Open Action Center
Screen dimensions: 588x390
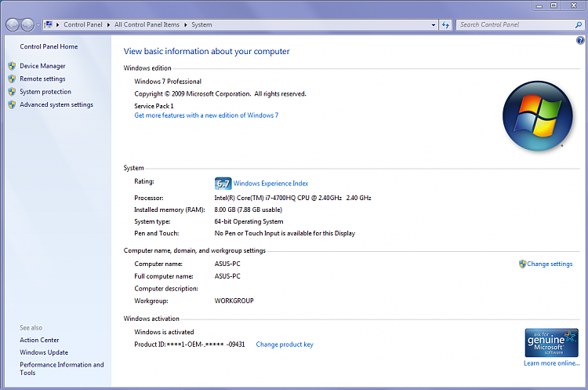pyautogui.click(x=39, y=340)
